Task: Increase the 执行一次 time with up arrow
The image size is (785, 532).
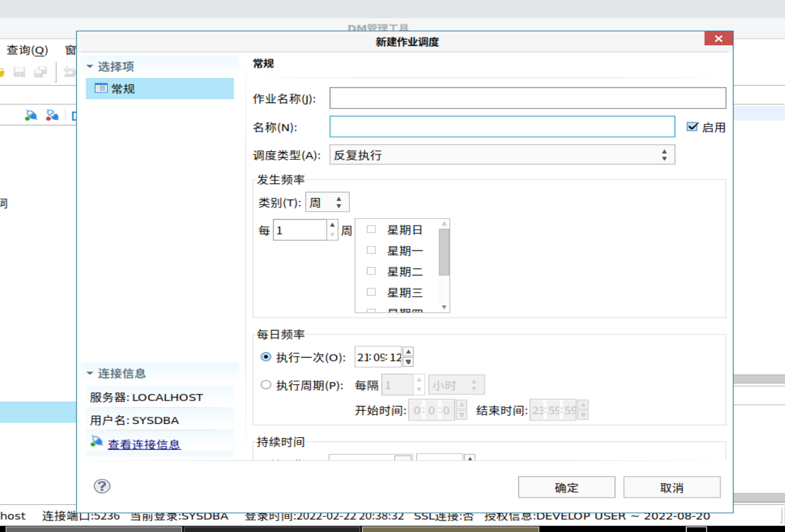Action: [x=408, y=352]
